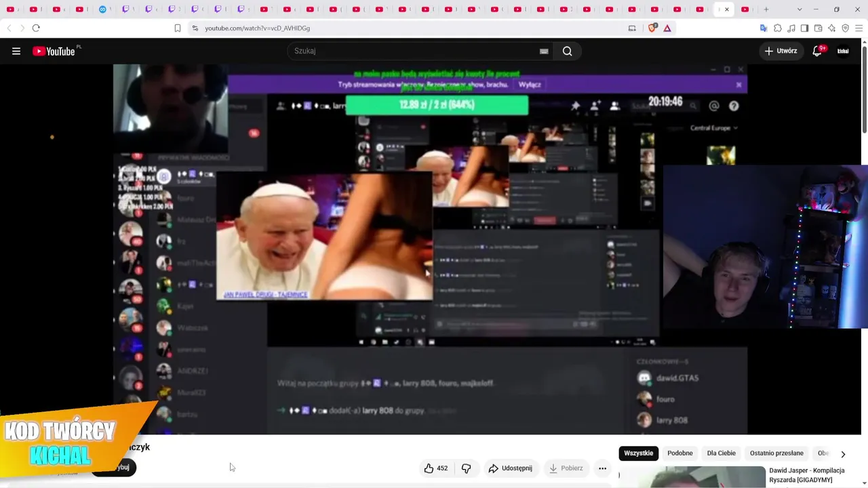Switch to the last YouTube tab
Screen dimensions: 868x488
pos(745,9)
